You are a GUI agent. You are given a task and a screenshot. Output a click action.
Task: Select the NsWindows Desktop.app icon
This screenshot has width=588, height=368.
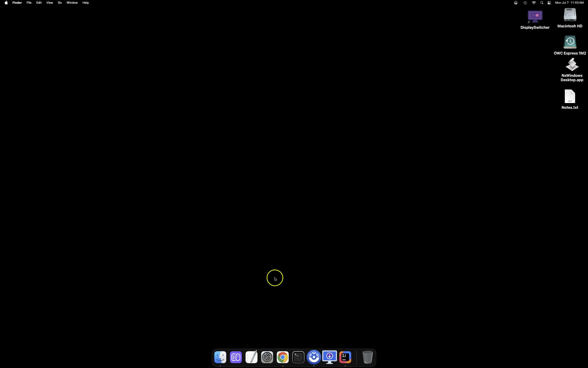[572, 65]
